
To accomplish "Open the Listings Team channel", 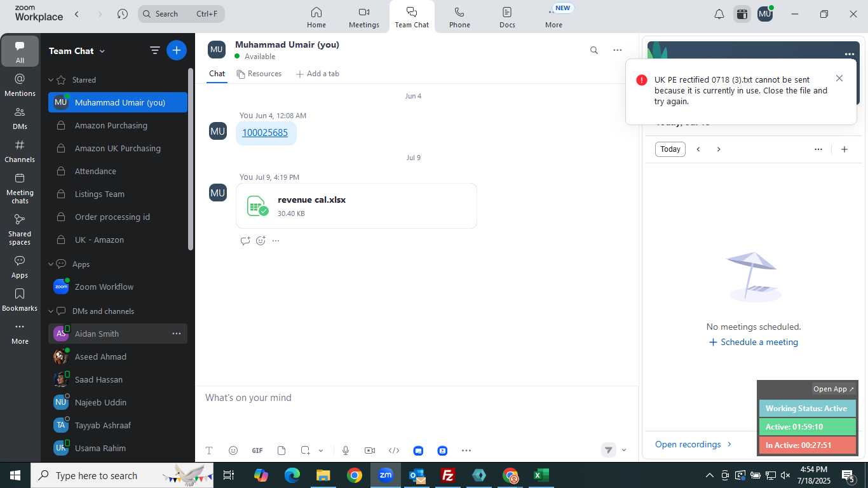I will click(118, 194).
